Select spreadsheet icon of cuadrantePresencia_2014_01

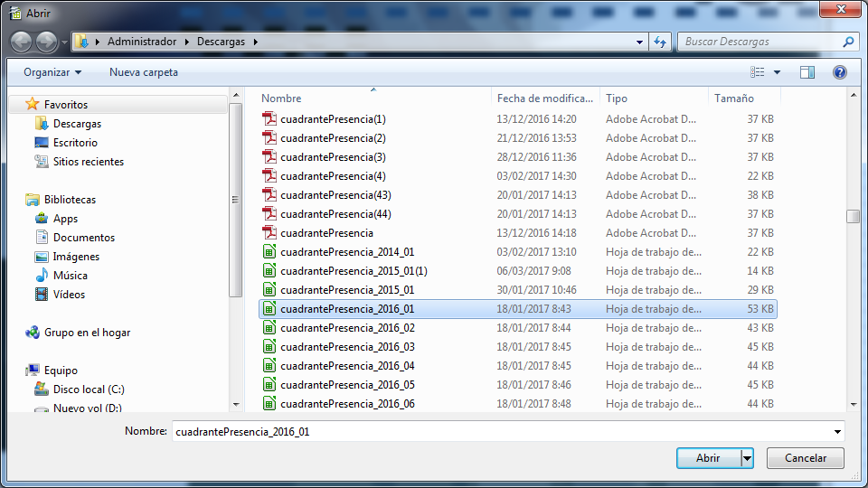[x=269, y=252]
